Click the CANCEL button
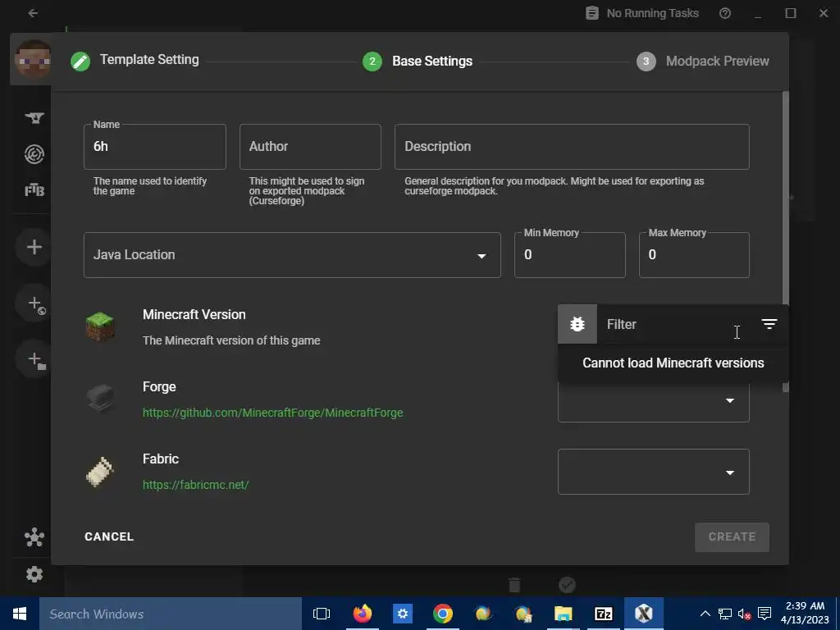 click(x=109, y=536)
